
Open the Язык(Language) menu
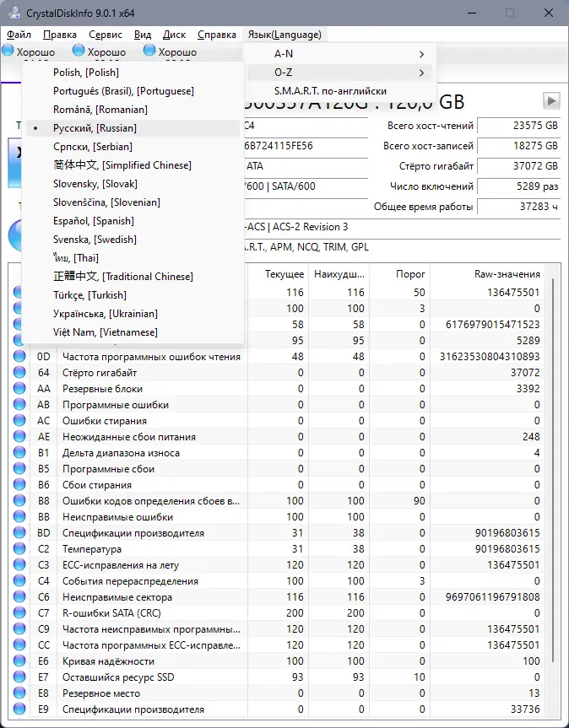click(x=284, y=35)
